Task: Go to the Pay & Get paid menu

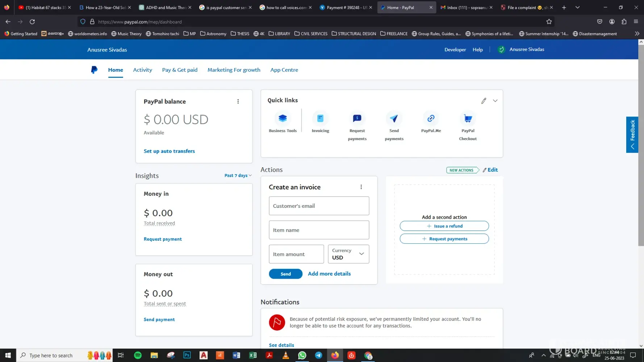Action: tap(180, 70)
